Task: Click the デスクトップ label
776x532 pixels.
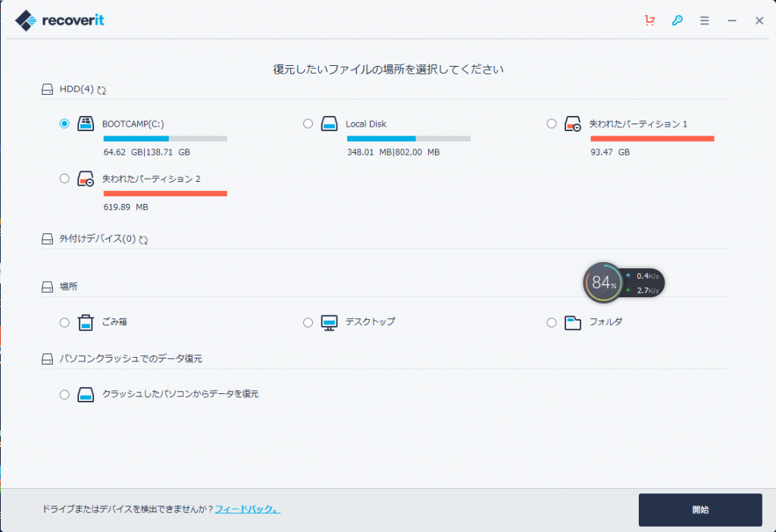Action: [x=370, y=322]
